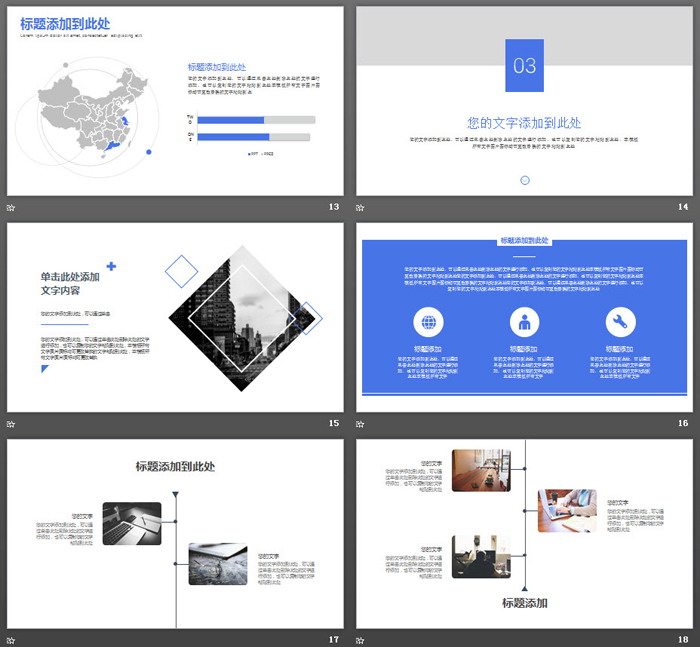Click the person icon in slide 16
The height and width of the screenshot is (647, 700).
(x=524, y=322)
